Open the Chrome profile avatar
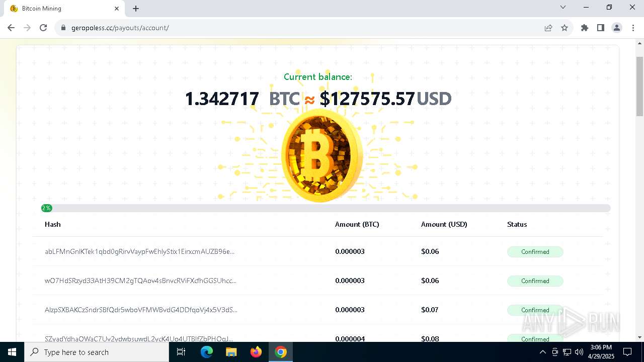644x362 pixels. [x=617, y=28]
